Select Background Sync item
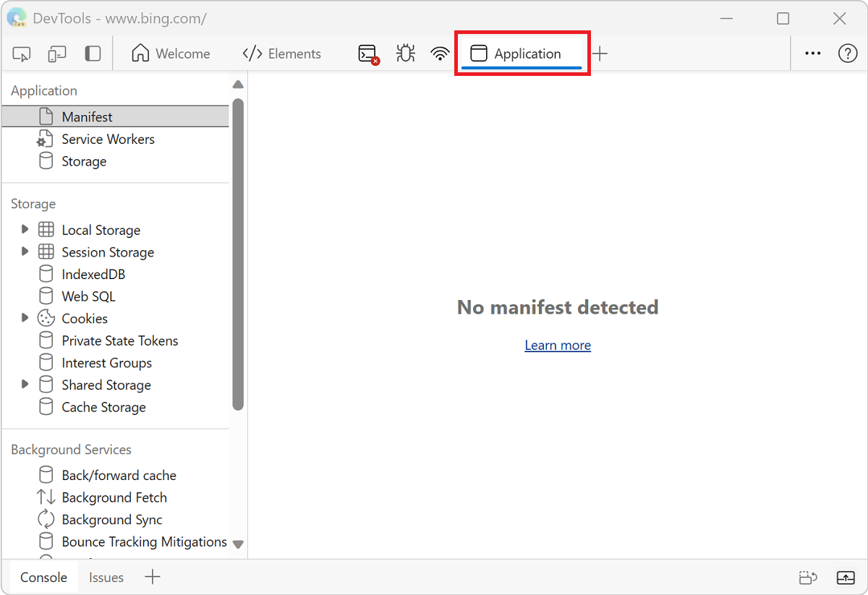 coord(115,519)
